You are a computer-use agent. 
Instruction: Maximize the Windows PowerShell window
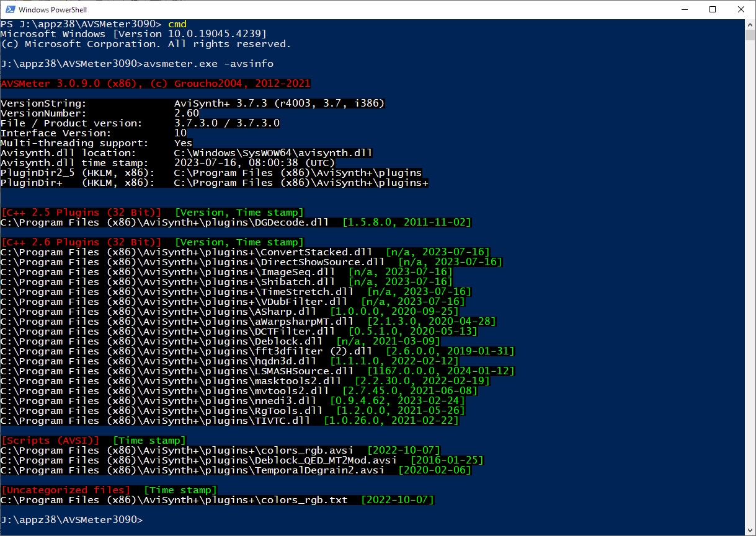(713, 9)
